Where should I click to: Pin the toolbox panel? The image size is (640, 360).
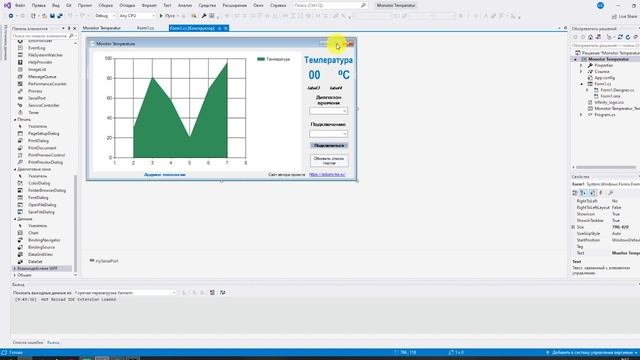[x=69, y=29]
